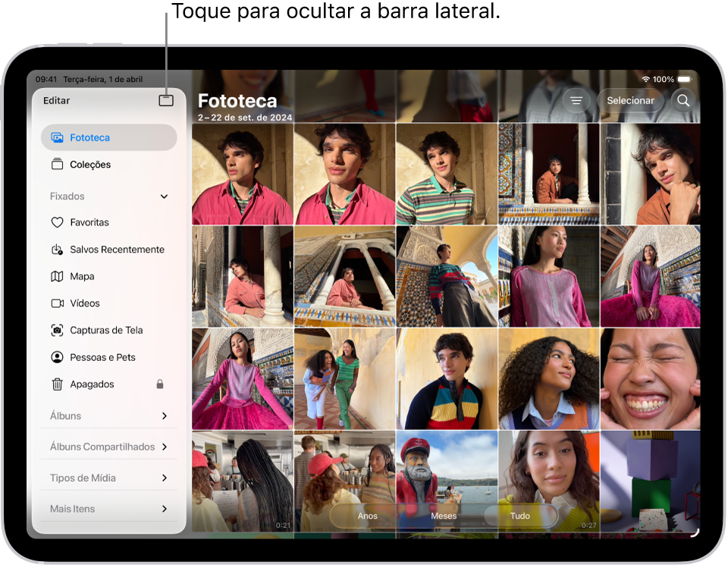Expand the Álbuns section
The width and height of the screenshot is (728, 565).
tap(164, 416)
